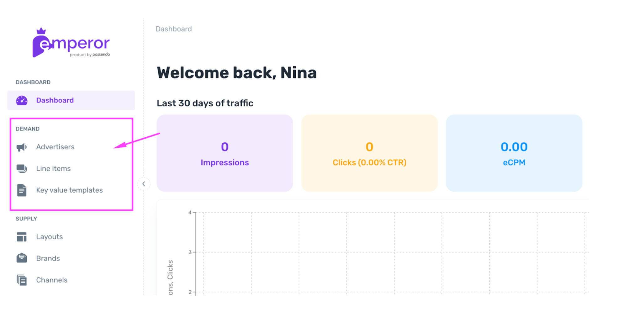Click the Impressions stat card
Viewport: 644px width, 312px height.
[x=225, y=153]
